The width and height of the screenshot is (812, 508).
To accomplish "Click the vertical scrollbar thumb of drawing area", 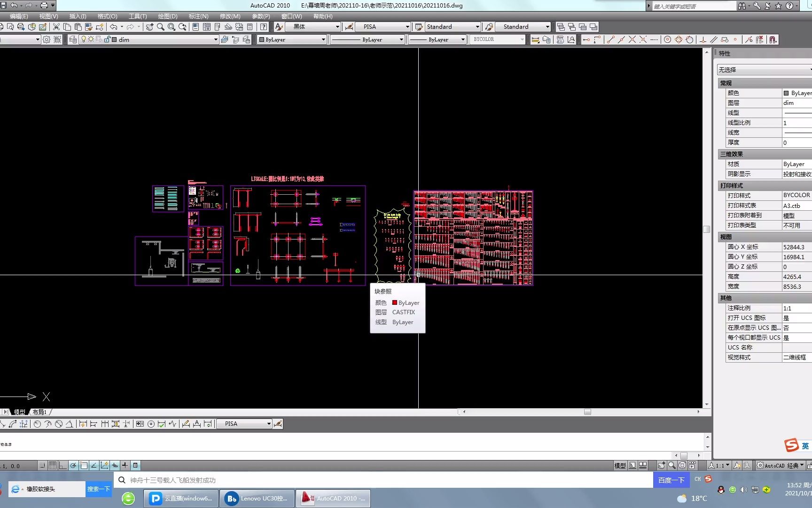I will pos(706,229).
